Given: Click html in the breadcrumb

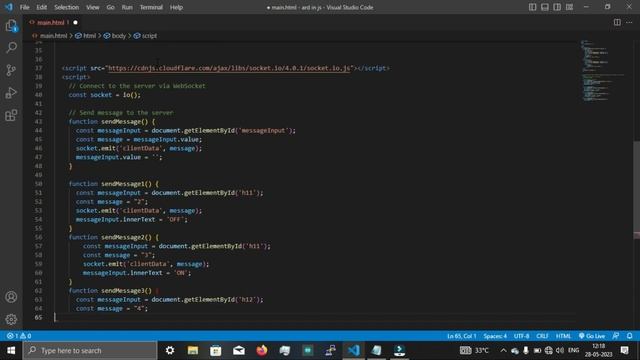Looking at the screenshot, I should click(89, 36).
